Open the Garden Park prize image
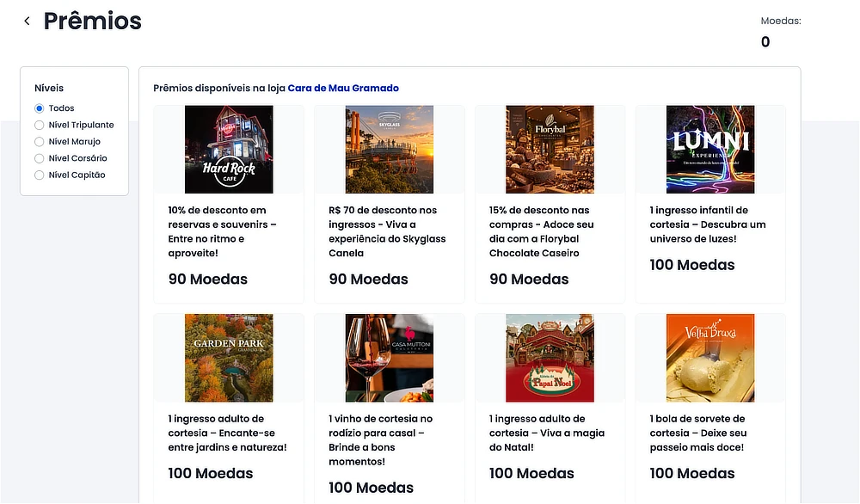The image size is (860, 504). pyautogui.click(x=229, y=358)
